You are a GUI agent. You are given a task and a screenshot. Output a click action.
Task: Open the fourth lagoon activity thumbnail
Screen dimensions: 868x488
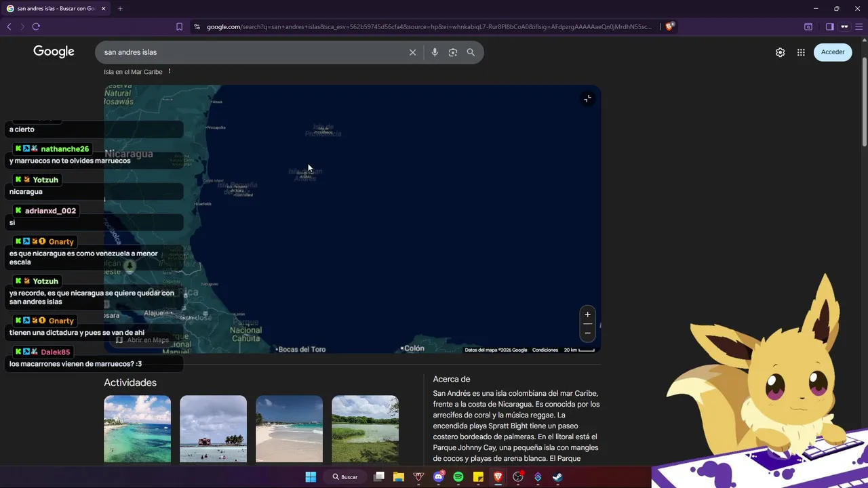coord(365,429)
